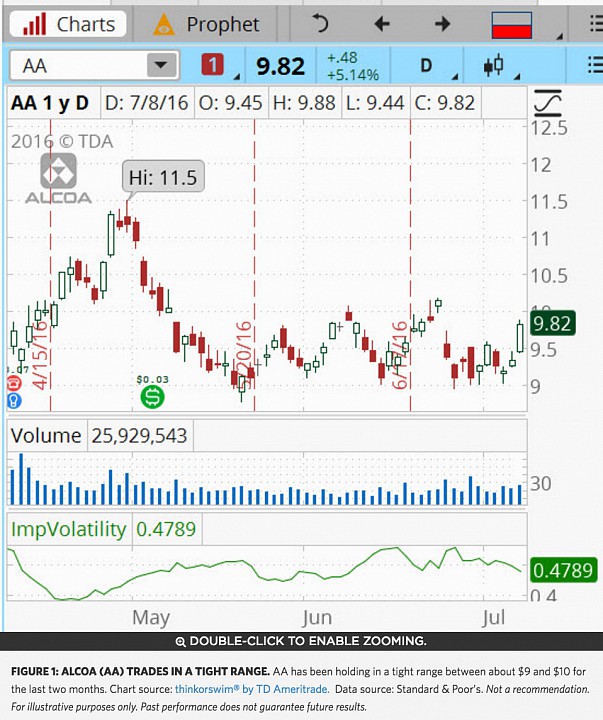Screen dimensions: 603x720
Task: Click the magnifier icon in the zoom bar
Action: [180, 641]
